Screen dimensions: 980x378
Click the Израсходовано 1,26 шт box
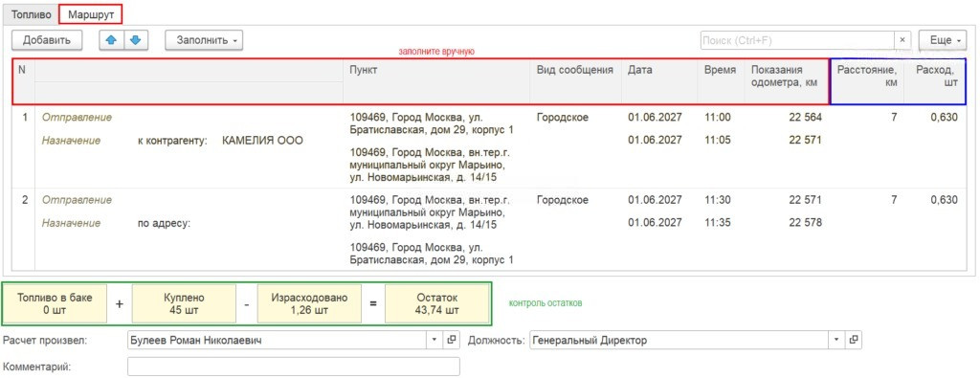309,303
